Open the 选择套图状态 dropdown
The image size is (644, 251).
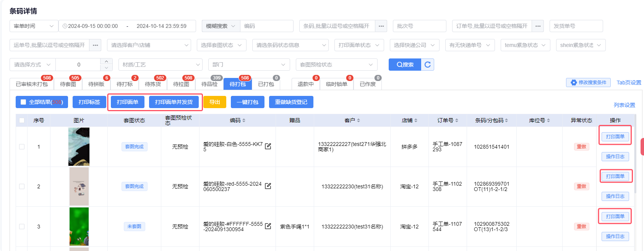221,45
